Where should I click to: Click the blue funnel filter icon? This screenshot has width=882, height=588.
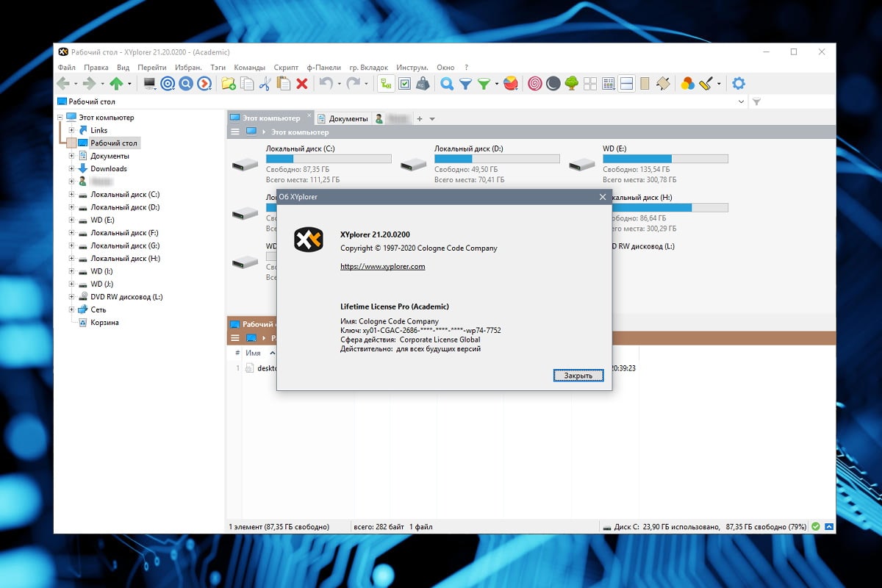tap(465, 84)
